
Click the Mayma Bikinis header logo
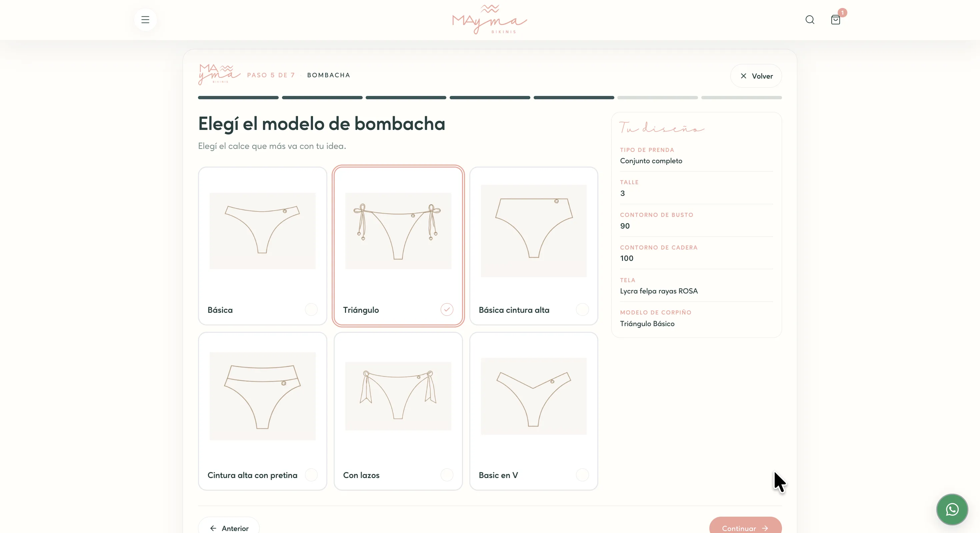[490, 19]
